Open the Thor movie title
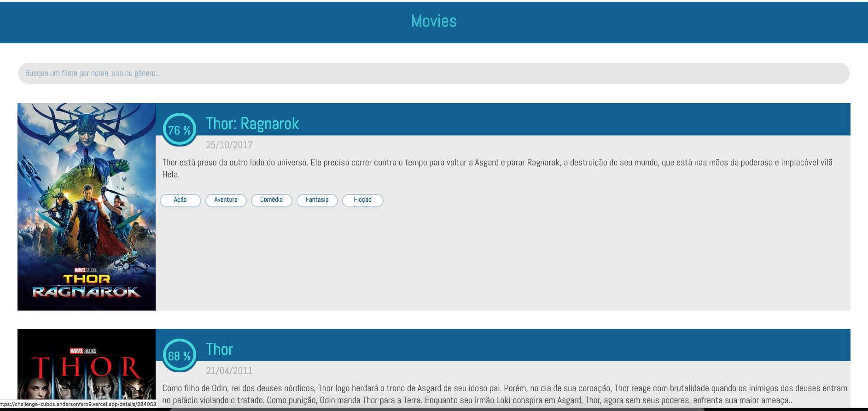The image size is (868, 411). (x=219, y=349)
